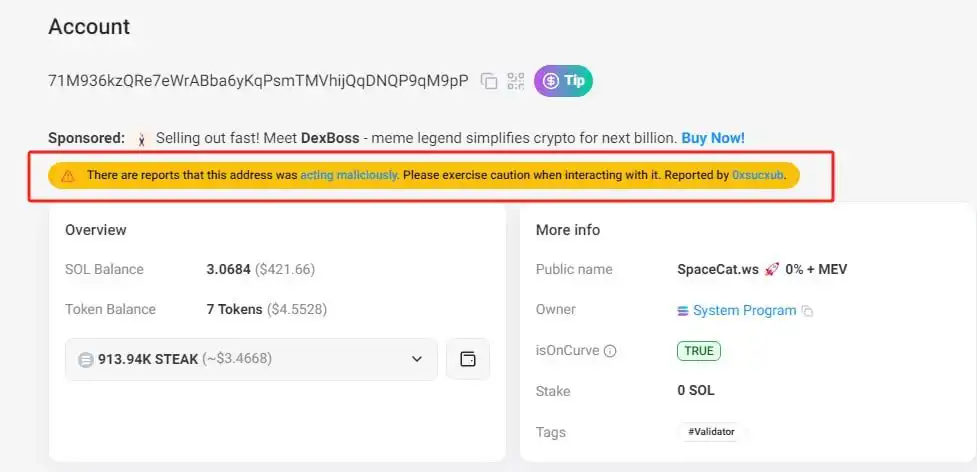Screen dimensions: 977x472
Task: Click the isOnCurve info icon
Action: (610, 351)
